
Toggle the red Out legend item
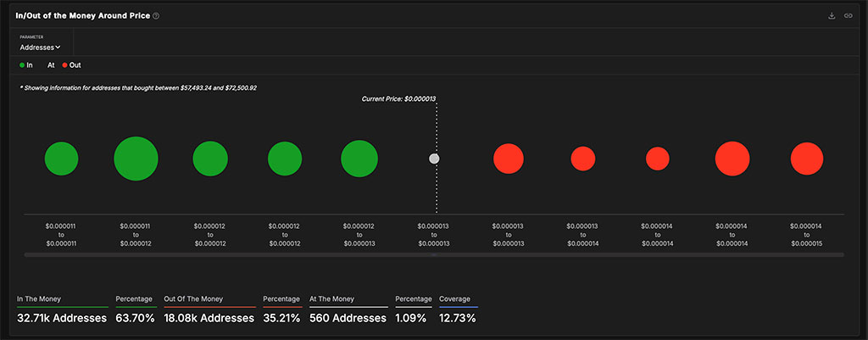(71, 64)
